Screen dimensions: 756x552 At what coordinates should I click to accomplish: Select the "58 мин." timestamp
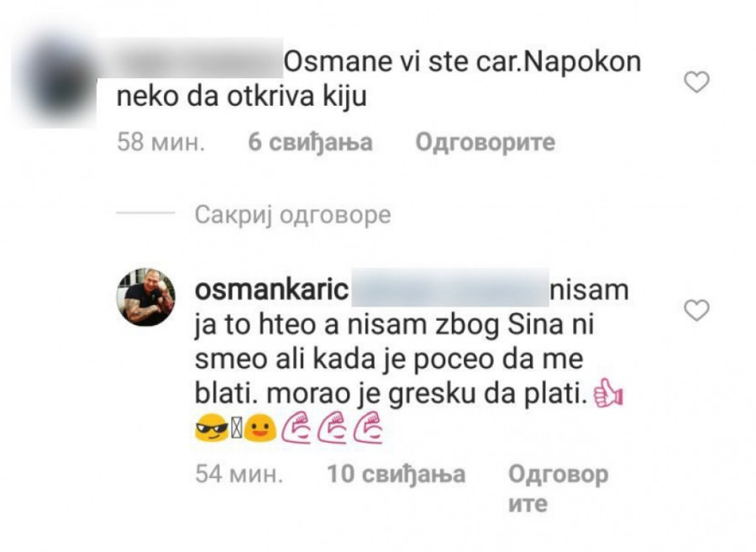161,142
